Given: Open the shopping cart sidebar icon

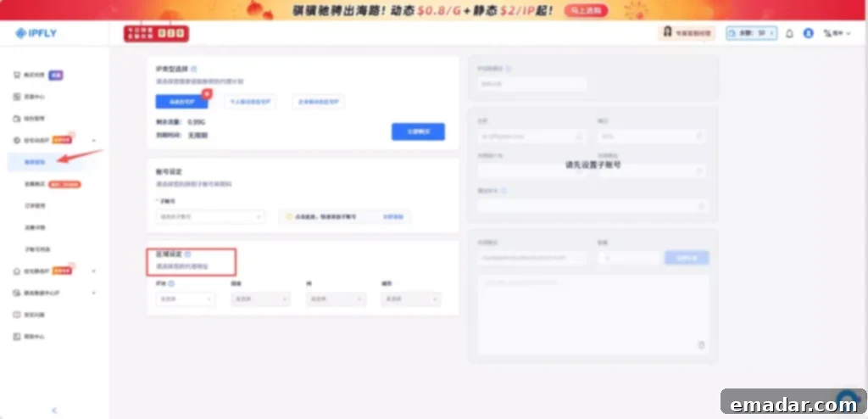Looking at the screenshot, I should coord(17,75).
